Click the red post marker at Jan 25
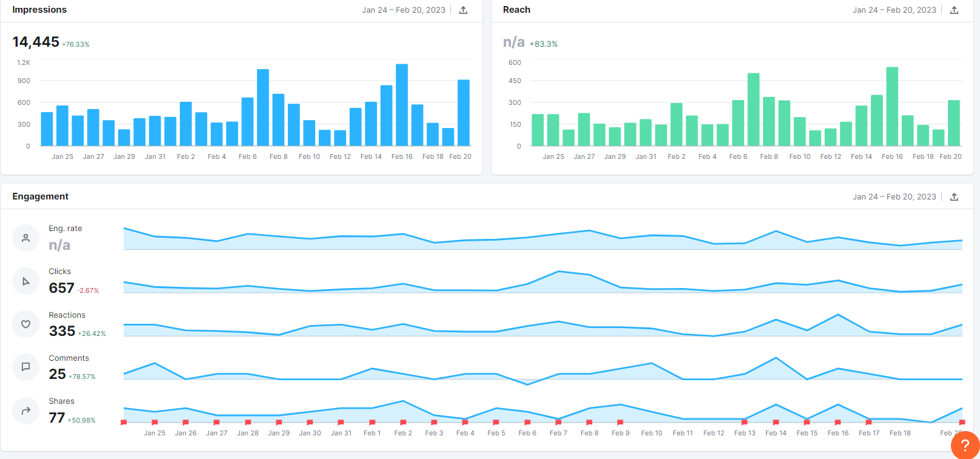980x459 pixels. tap(155, 422)
